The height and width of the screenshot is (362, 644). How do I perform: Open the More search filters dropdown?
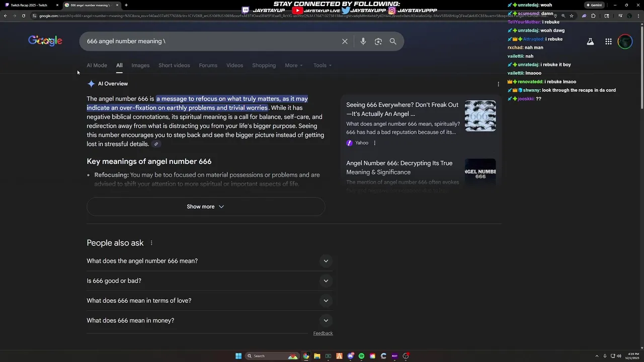(294, 65)
